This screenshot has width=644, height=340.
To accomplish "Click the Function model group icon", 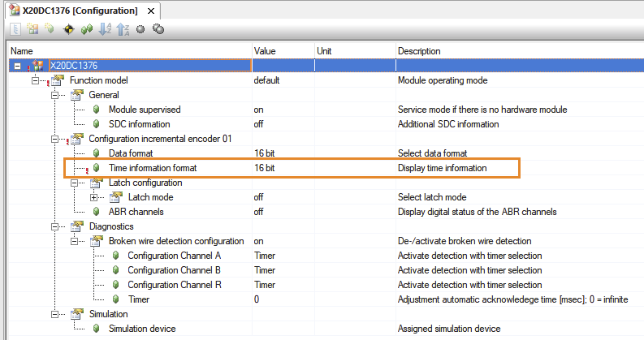I will pyautogui.click(x=58, y=80).
